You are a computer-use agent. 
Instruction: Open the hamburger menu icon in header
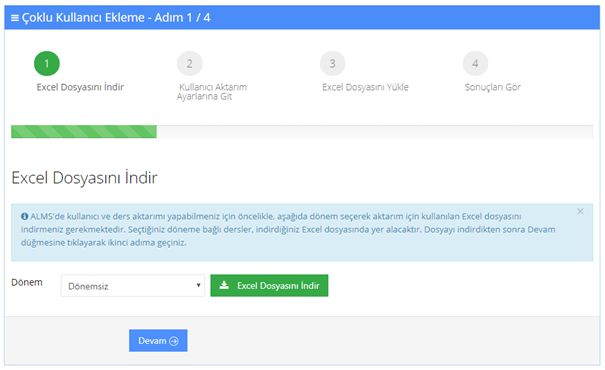[15, 18]
